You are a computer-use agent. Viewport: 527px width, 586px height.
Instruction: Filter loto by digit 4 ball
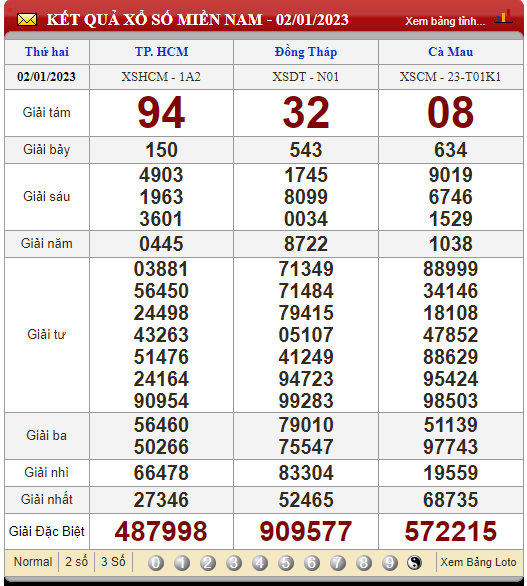(260, 562)
